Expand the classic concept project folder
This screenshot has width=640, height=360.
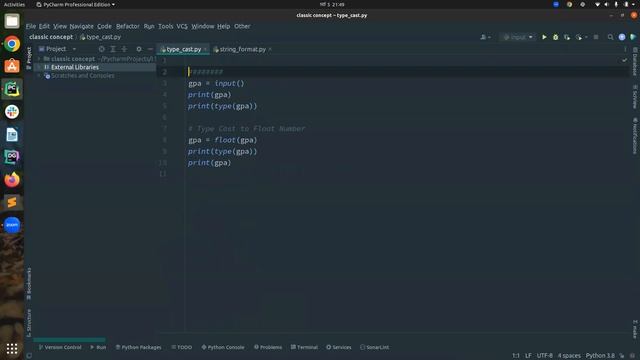tap(39, 59)
